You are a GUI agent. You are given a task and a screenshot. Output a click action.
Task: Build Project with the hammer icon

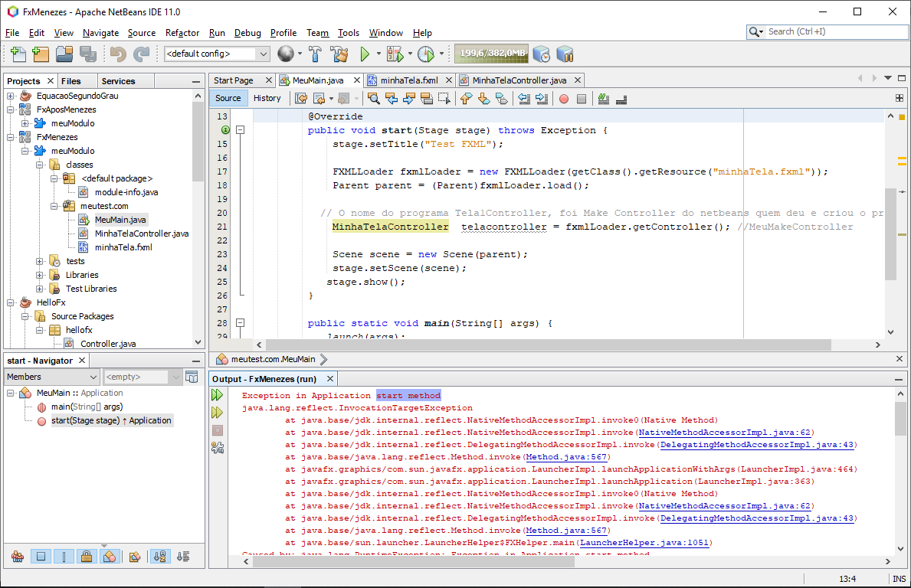pos(315,54)
